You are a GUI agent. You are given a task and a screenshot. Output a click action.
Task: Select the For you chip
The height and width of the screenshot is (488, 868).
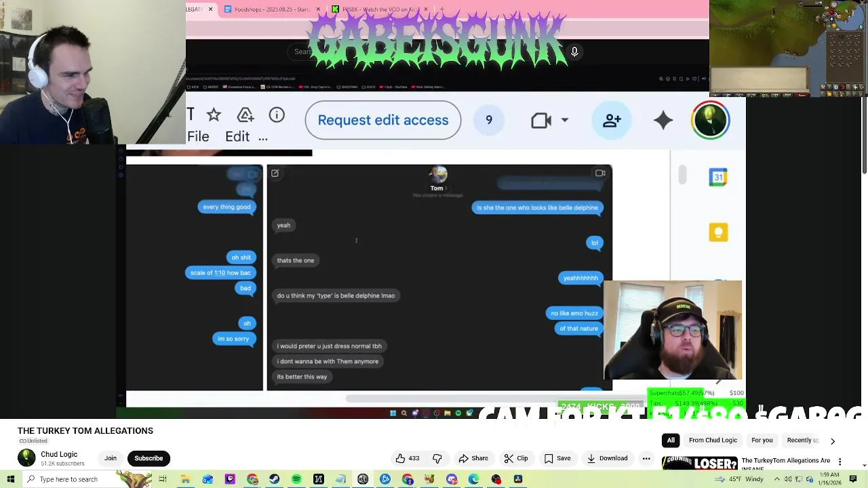pos(762,441)
